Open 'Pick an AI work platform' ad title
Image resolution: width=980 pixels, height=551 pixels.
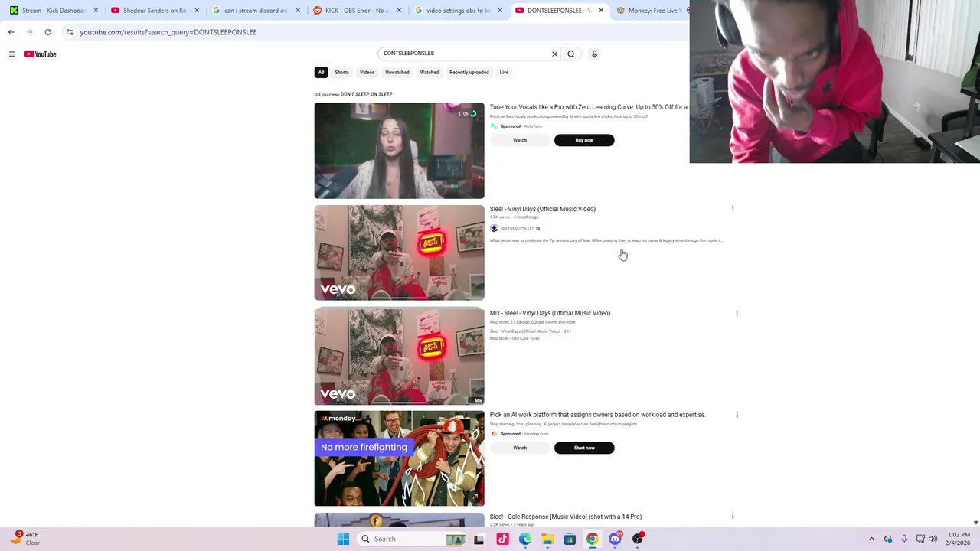[597, 415]
